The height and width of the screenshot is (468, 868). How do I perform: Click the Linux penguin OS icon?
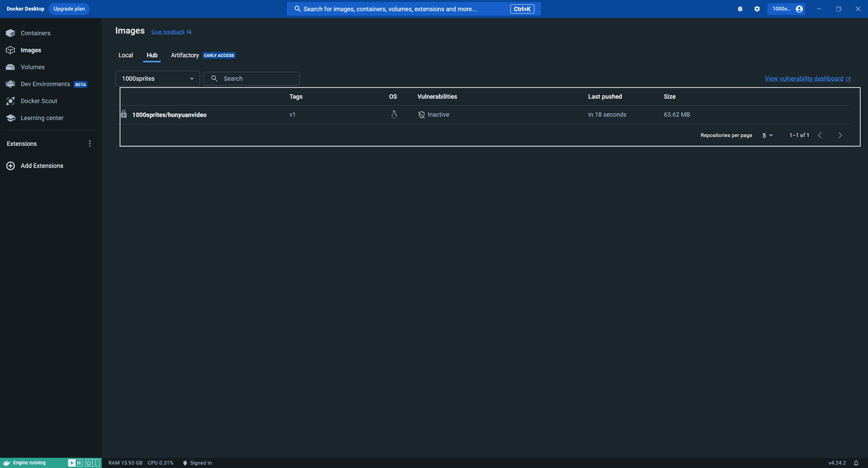(x=393, y=115)
